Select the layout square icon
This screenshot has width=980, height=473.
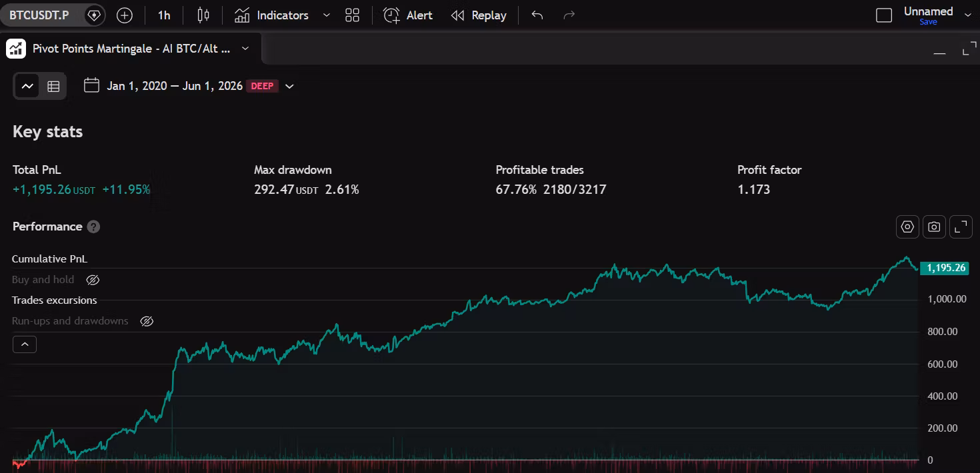pos(884,15)
